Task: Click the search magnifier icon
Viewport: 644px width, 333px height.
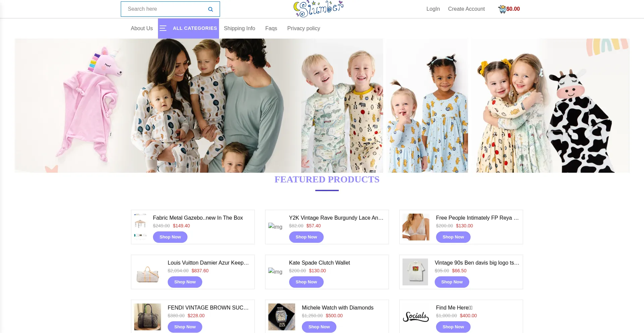Action: [x=210, y=9]
